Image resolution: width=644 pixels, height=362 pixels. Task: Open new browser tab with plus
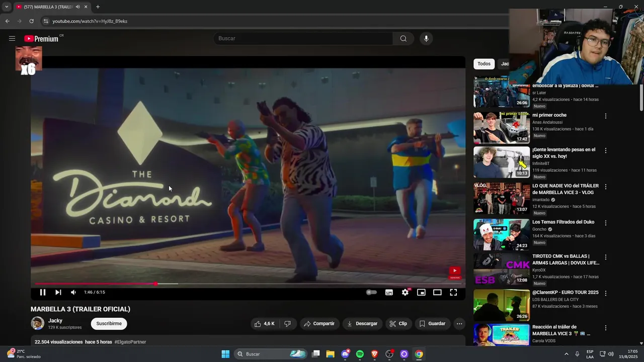tap(98, 7)
